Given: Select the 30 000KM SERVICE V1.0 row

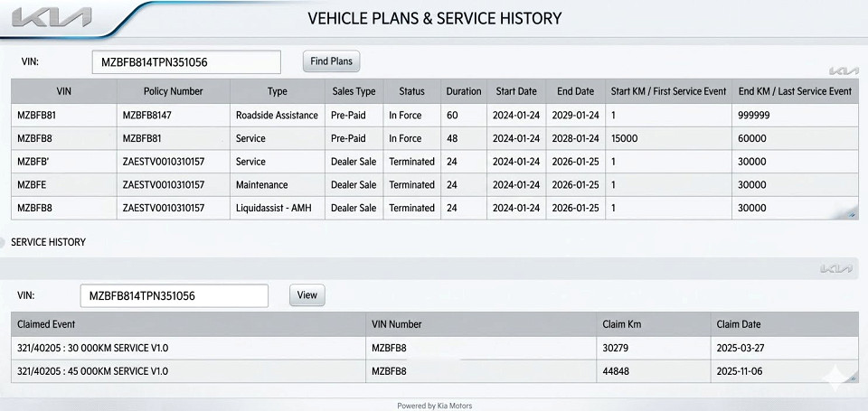Looking at the screenshot, I should click(x=435, y=348).
